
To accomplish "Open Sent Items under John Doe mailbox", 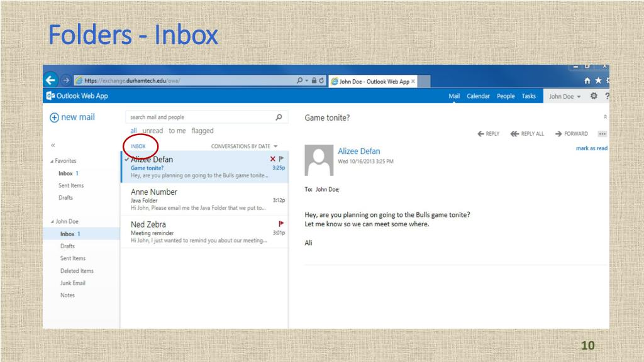I will pyautogui.click(x=73, y=258).
